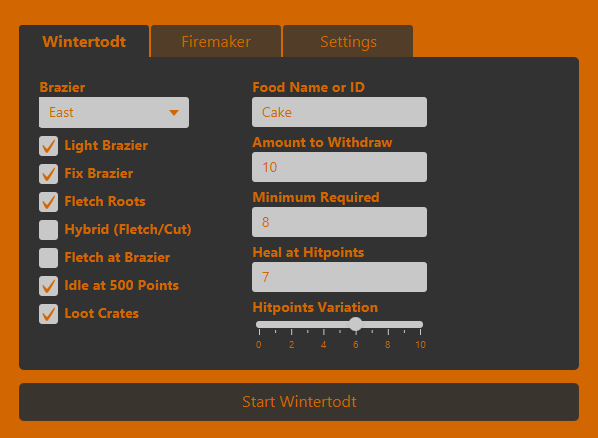This screenshot has width=598, height=438.
Task: Toggle Idle at 500 Points checkbox
Action: coord(48,286)
